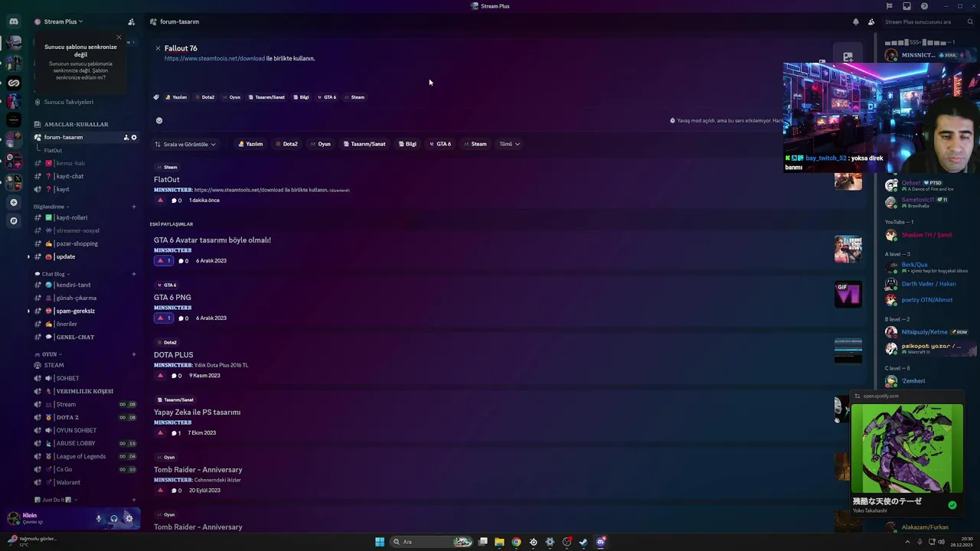Open user settings gear in user panel
The width and height of the screenshot is (980, 551).
click(129, 519)
